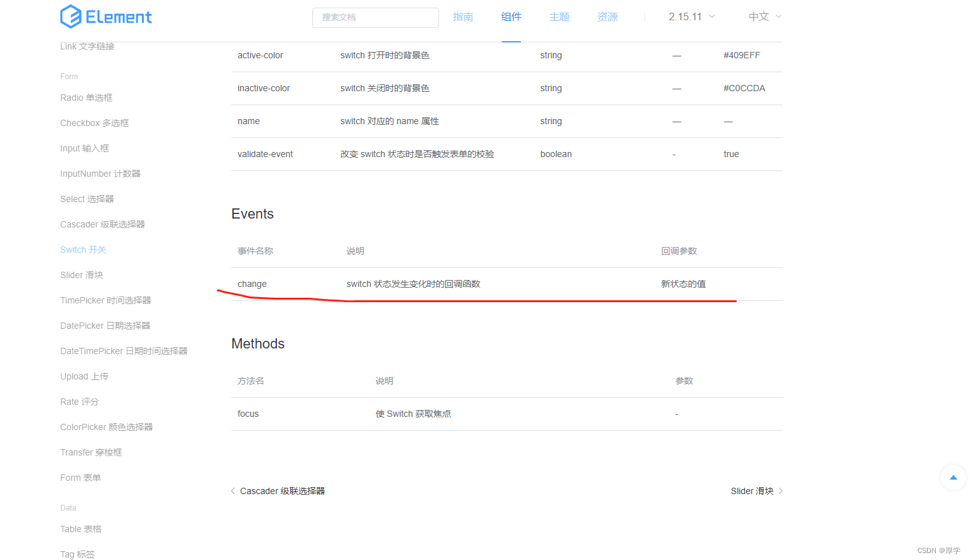Click the active-color attribute cell
This screenshot has width=970, height=560.
tap(260, 55)
